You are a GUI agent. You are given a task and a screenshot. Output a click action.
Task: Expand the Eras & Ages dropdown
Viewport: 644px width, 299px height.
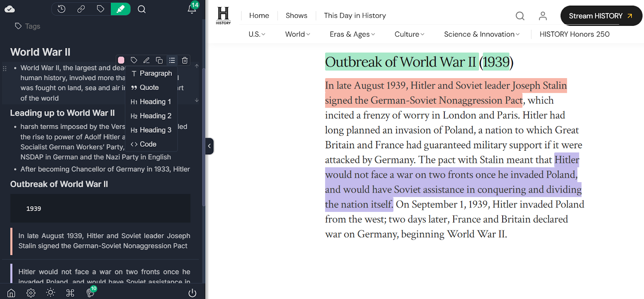[352, 34]
